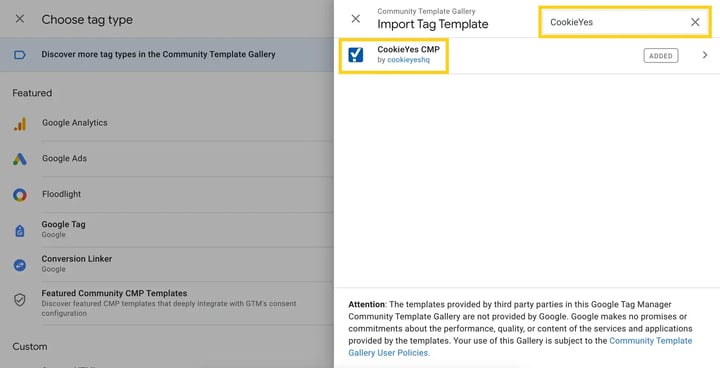Viewport: 720px width, 368px height.
Task: Click the Community Template Gallery subtitle
Action: 426,11
